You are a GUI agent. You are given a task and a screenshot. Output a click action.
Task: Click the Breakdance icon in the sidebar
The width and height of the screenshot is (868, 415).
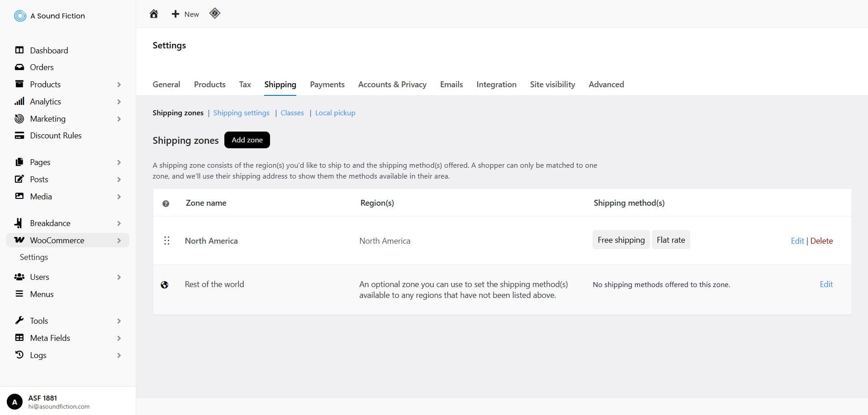[19, 223]
